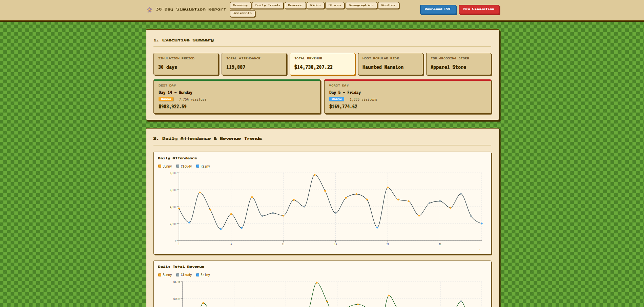Click '1. Executive Summary' heading
The height and width of the screenshot is (307, 644).
coord(184,40)
